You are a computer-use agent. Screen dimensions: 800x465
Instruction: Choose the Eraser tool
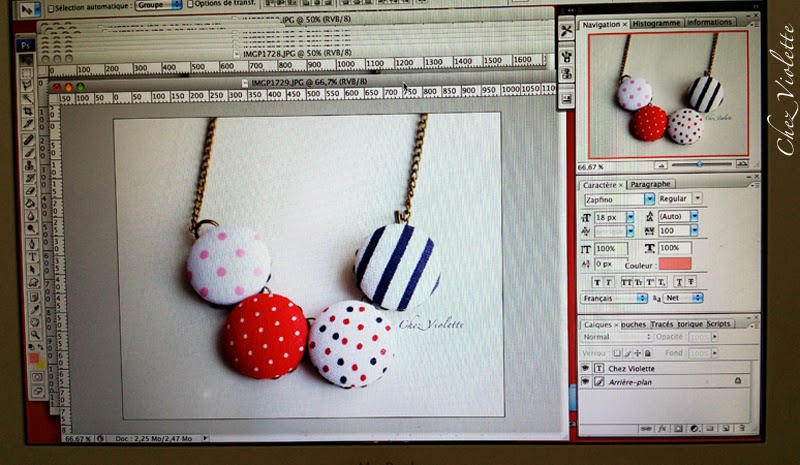(30, 191)
